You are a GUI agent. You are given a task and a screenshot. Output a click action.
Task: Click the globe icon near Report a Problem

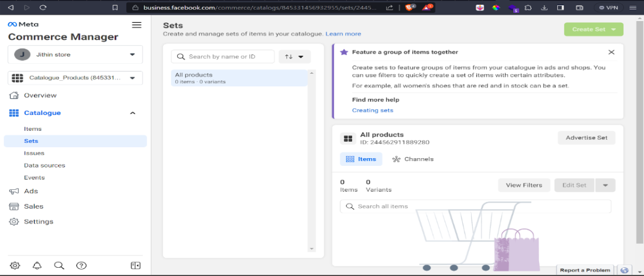click(x=625, y=270)
